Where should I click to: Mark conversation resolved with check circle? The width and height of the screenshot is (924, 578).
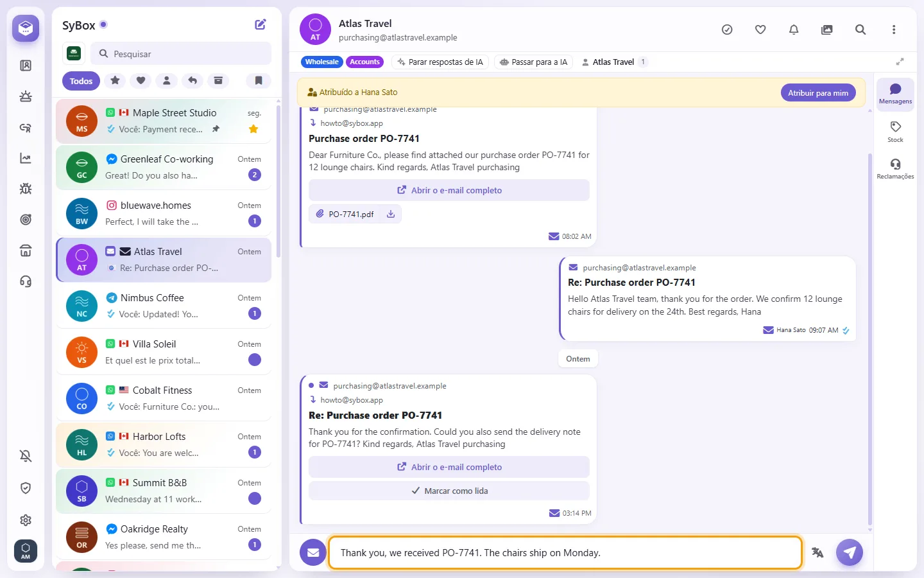[x=727, y=30]
